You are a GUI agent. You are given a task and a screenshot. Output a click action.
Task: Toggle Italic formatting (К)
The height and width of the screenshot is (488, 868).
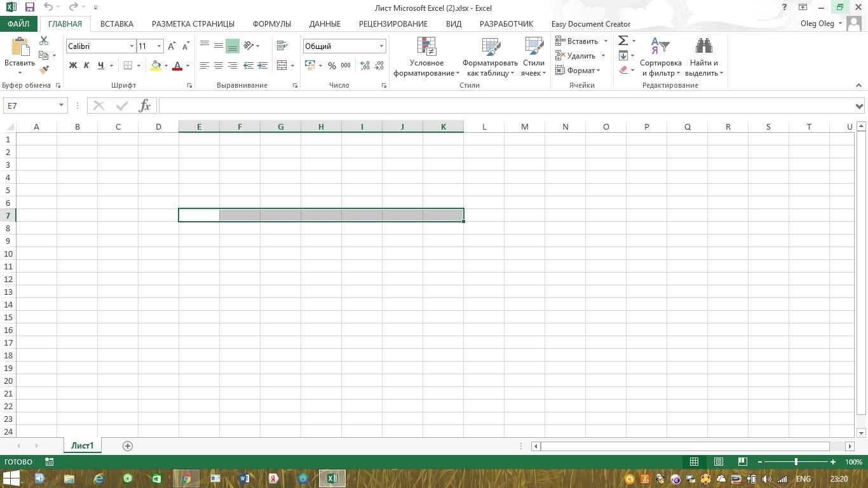[x=86, y=65]
